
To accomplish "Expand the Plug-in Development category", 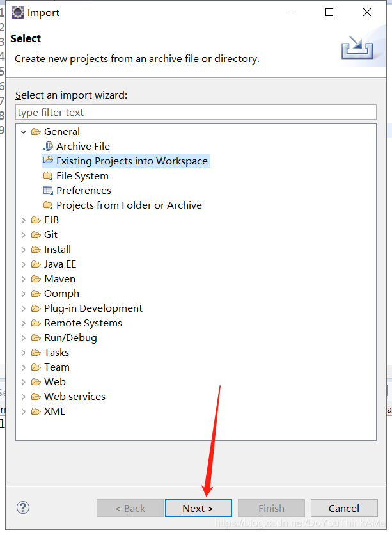I will (24, 308).
